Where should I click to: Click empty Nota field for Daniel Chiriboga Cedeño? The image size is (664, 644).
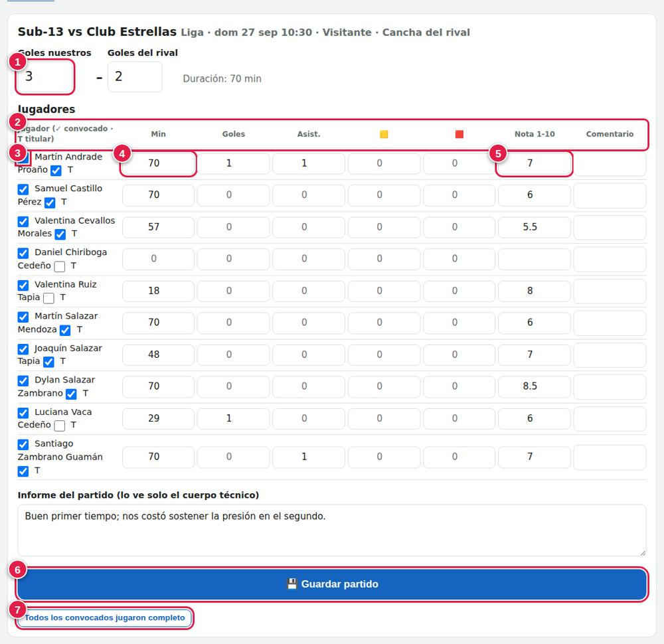(535, 259)
